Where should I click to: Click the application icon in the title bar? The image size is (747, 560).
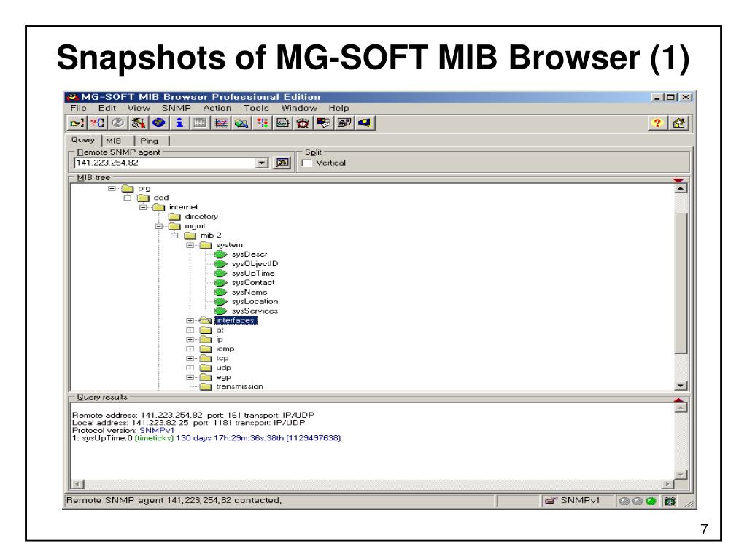tap(72, 97)
